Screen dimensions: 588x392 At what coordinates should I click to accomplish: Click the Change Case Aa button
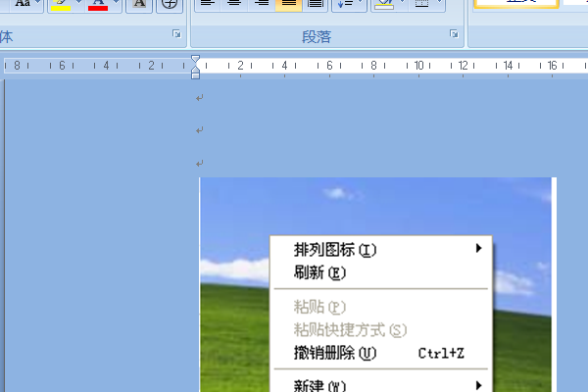coord(23,4)
